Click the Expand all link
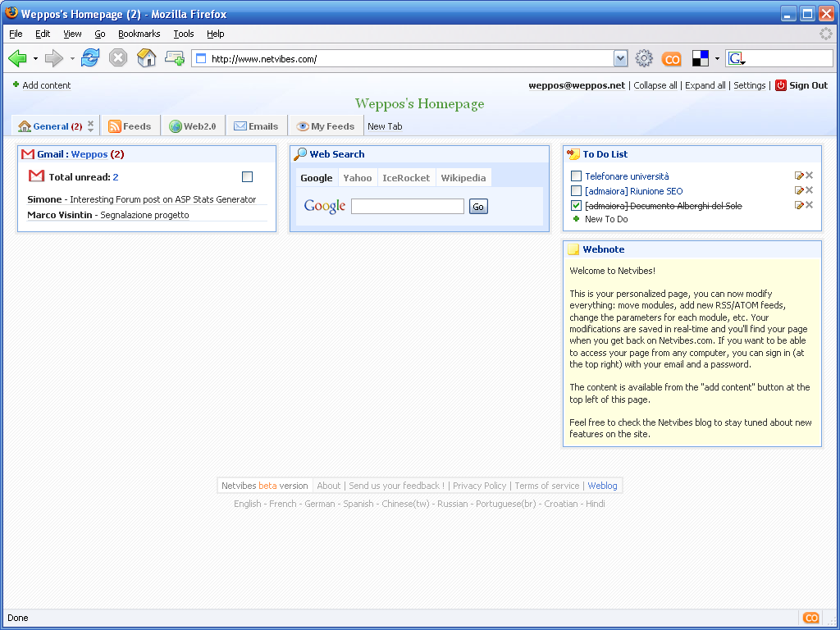This screenshot has width=840, height=630. coord(705,85)
